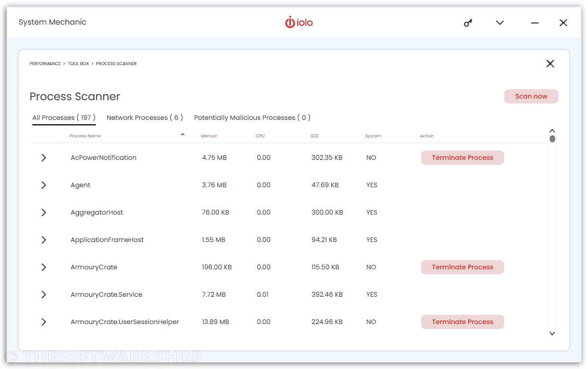Start a scan with Scan now
The width and height of the screenshot is (588, 369).
531,96
